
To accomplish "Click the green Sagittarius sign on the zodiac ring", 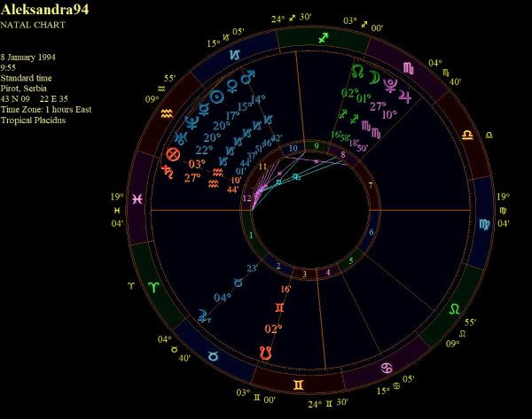I will [x=323, y=37].
